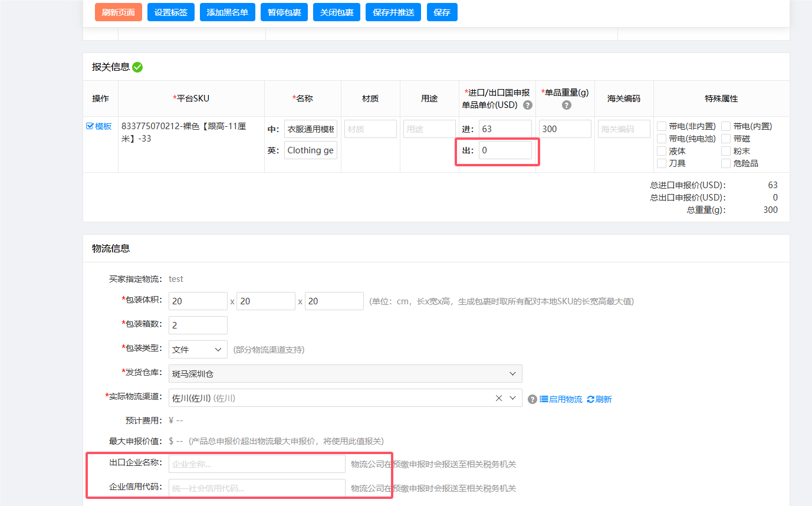This screenshot has width=812, height=506.
Task: Expand the 实际物流渠道 dropdown arrow
Action: (x=512, y=398)
